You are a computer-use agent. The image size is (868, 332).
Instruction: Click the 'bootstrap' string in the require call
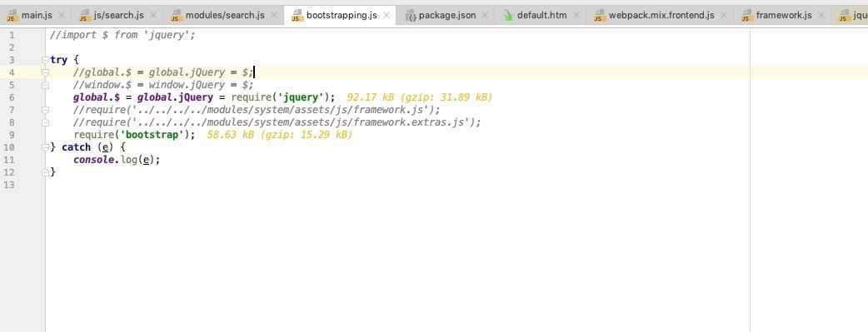click(152, 135)
